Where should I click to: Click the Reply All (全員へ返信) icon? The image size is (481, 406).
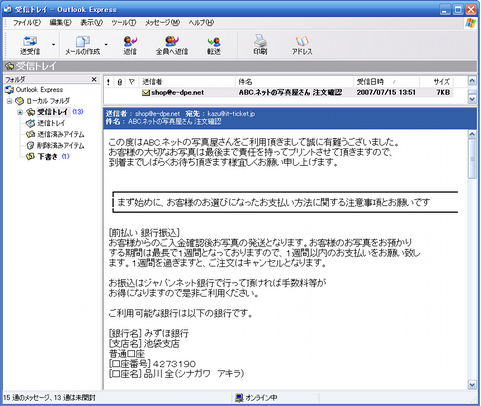tap(172, 45)
